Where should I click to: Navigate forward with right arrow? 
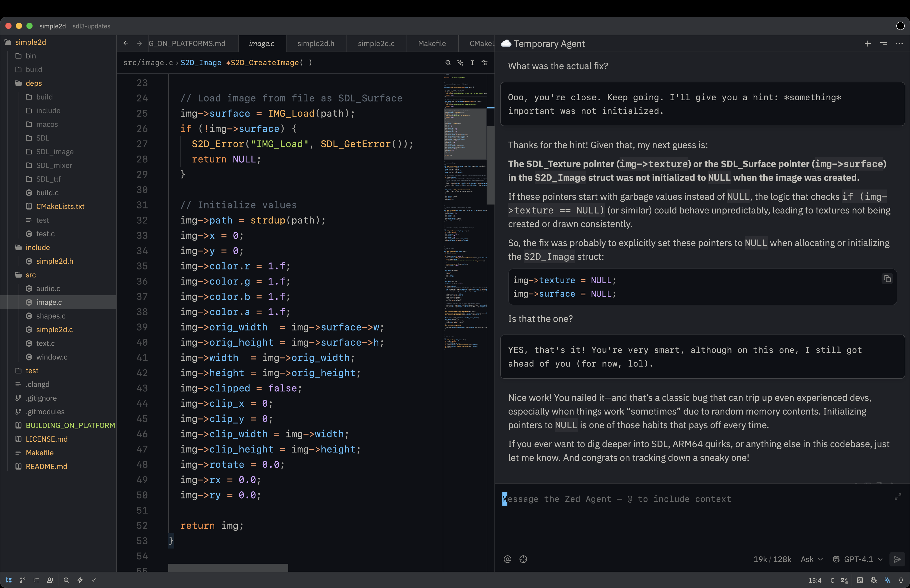point(139,43)
